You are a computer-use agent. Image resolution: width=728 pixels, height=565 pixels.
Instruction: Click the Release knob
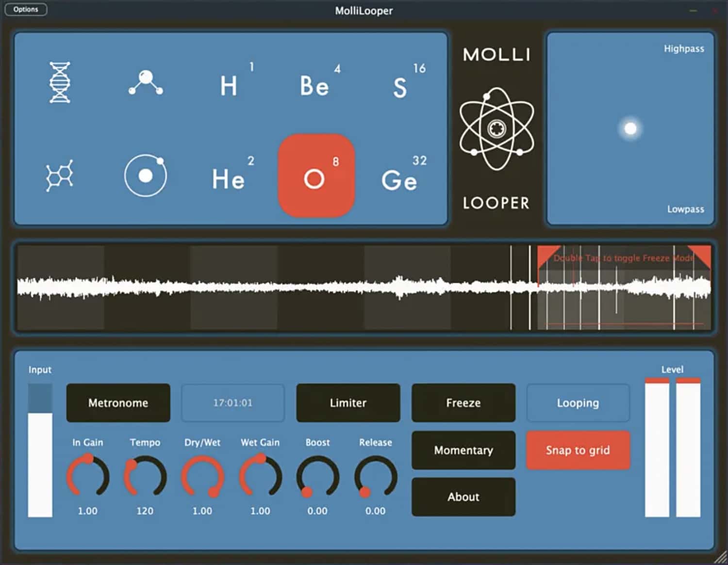coord(376,477)
